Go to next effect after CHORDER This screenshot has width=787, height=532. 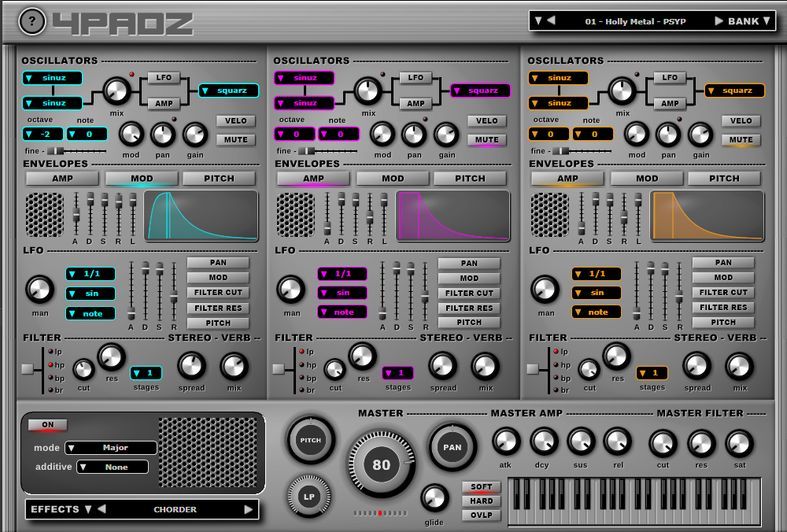pos(248,509)
